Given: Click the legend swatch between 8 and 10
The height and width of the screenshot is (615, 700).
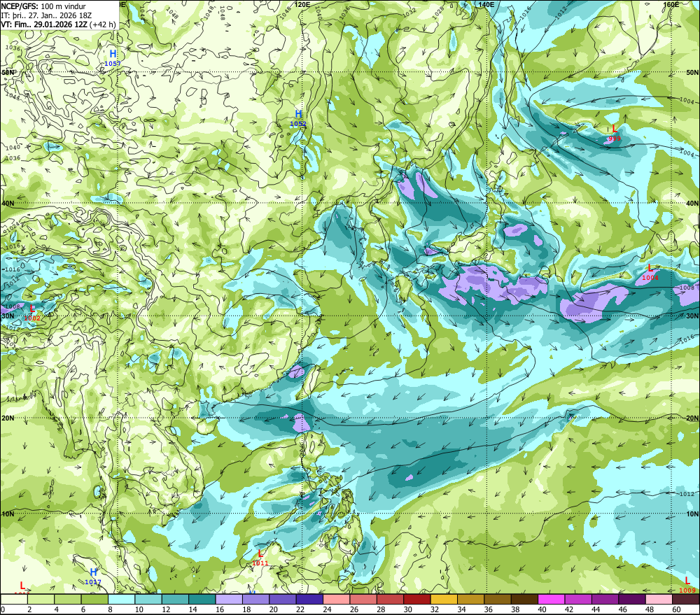Looking at the screenshot, I should 121,599.
